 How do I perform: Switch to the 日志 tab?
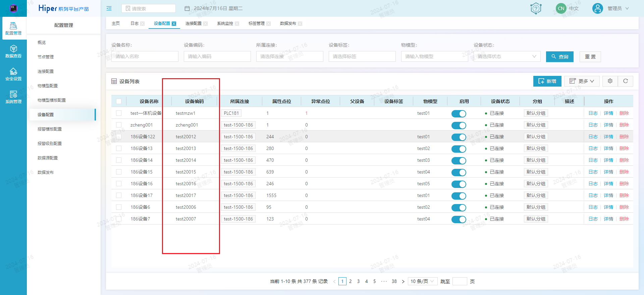135,23
